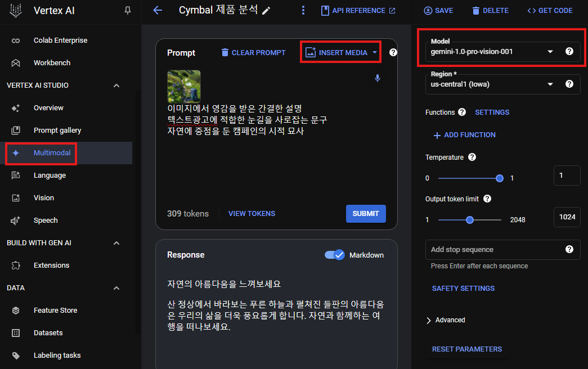Click response heading '자연의 아름다움을 느껴보세요'
This screenshot has width=588, height=369.
tap(224, 284)
